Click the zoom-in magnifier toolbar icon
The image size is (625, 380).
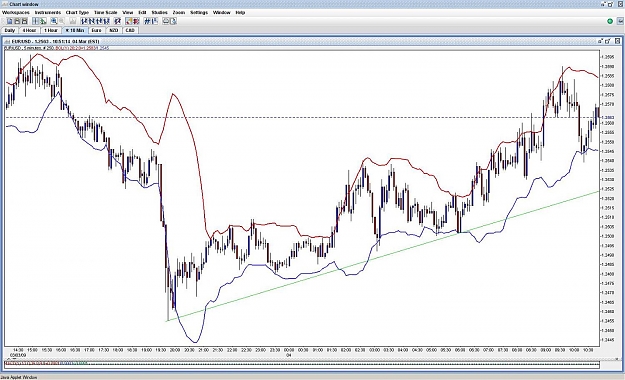[x=54, y=21]
